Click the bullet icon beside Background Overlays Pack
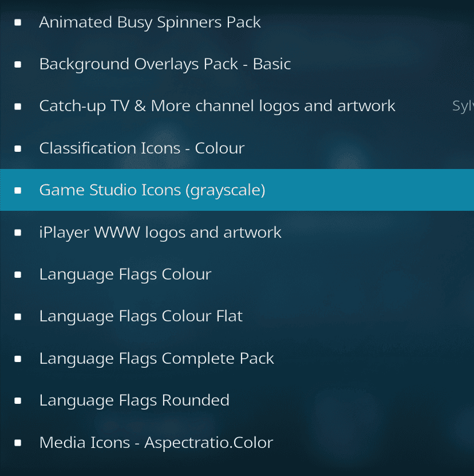This screenshot has height=476, width=474. (17, 64)
